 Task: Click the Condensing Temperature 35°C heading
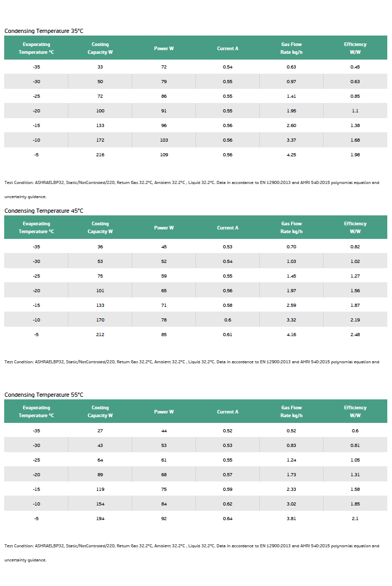click(44, 31)
